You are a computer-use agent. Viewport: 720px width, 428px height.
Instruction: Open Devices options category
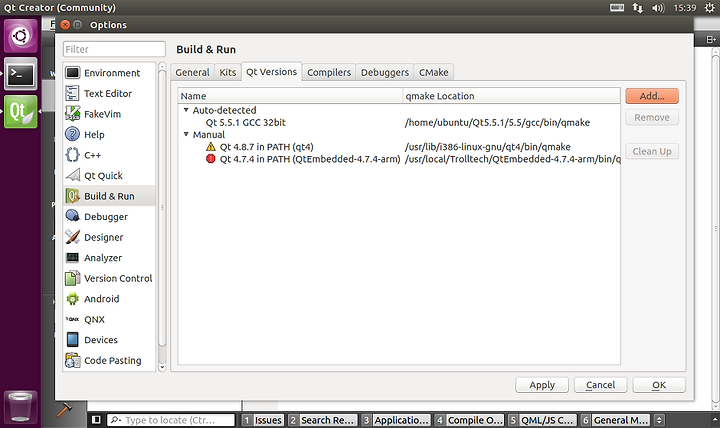coord(109,340)
